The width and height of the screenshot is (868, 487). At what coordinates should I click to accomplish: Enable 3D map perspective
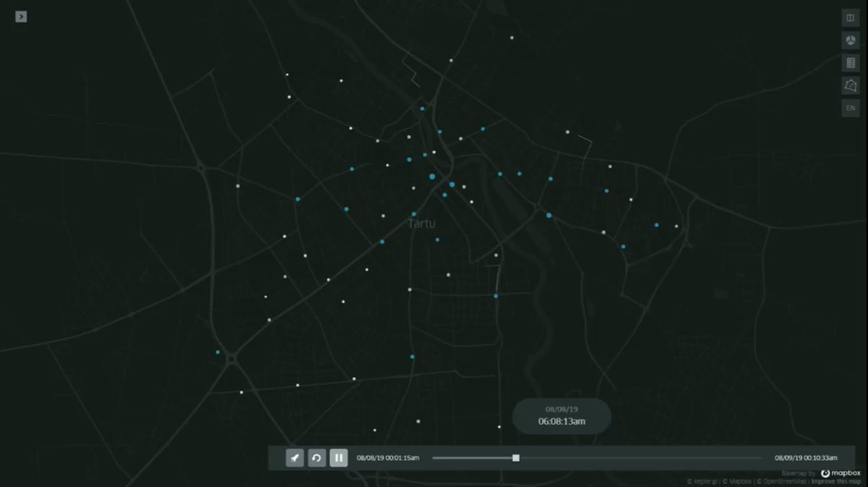(x=850, y=41)
